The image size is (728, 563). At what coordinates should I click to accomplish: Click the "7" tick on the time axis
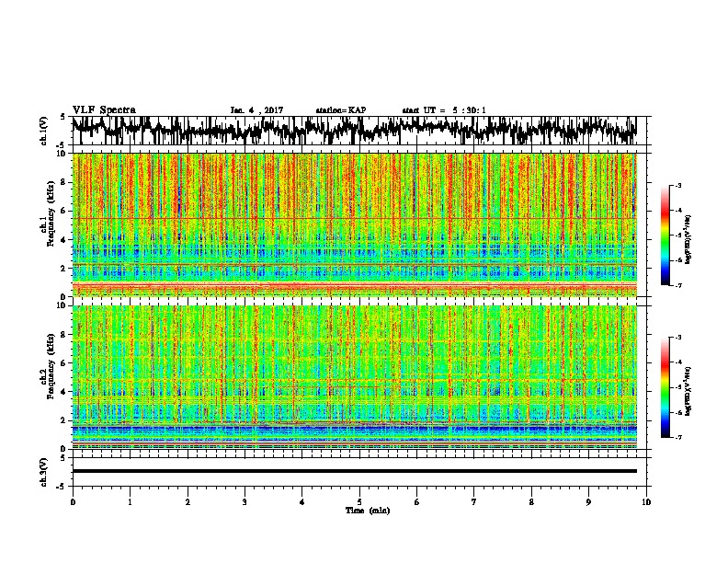(x=474, y=502)
